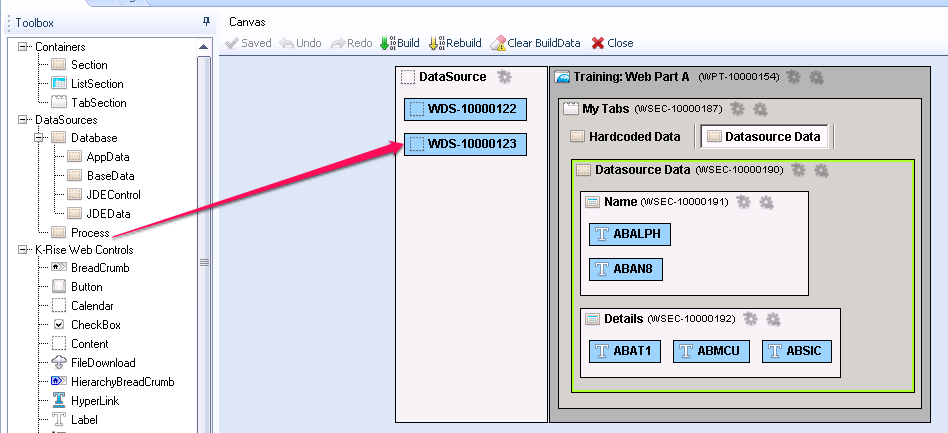This screenshot has width=948, height=433.
Task: Click the My Tabs section title
Action: (606, 109)
